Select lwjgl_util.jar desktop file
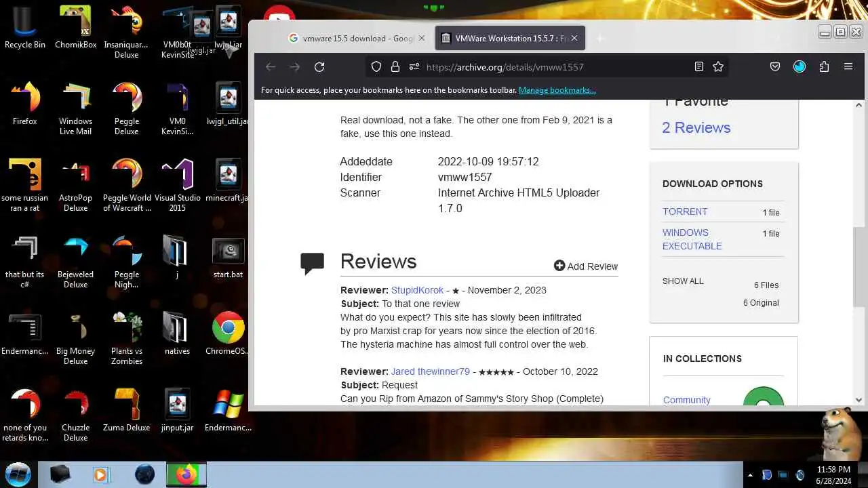 click(228, 104)
